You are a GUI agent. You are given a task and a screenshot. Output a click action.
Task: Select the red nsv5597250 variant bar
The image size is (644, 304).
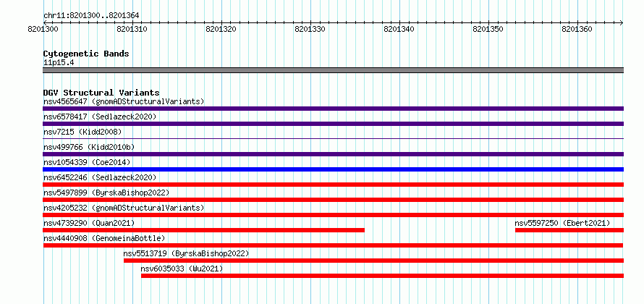[x=569, y=230]
